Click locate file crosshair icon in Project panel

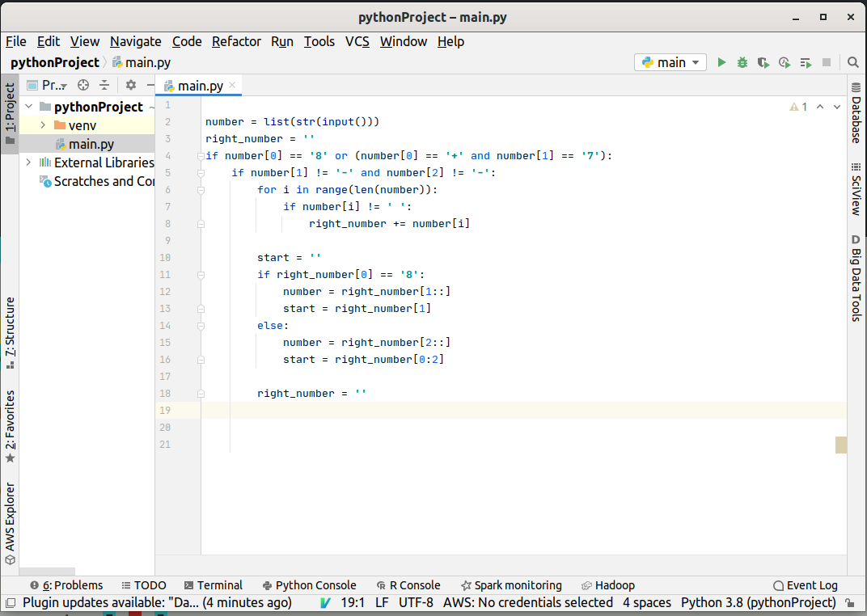[83, 85]
